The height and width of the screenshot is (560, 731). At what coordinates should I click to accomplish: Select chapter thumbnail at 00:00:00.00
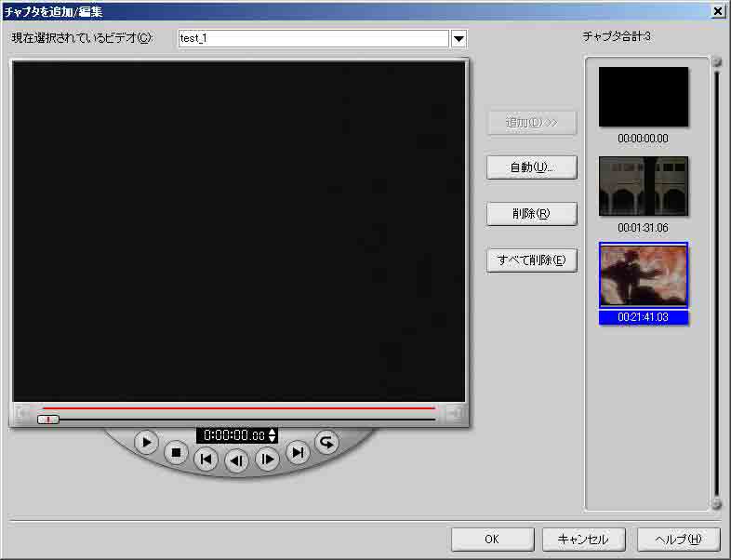point(644,97)
